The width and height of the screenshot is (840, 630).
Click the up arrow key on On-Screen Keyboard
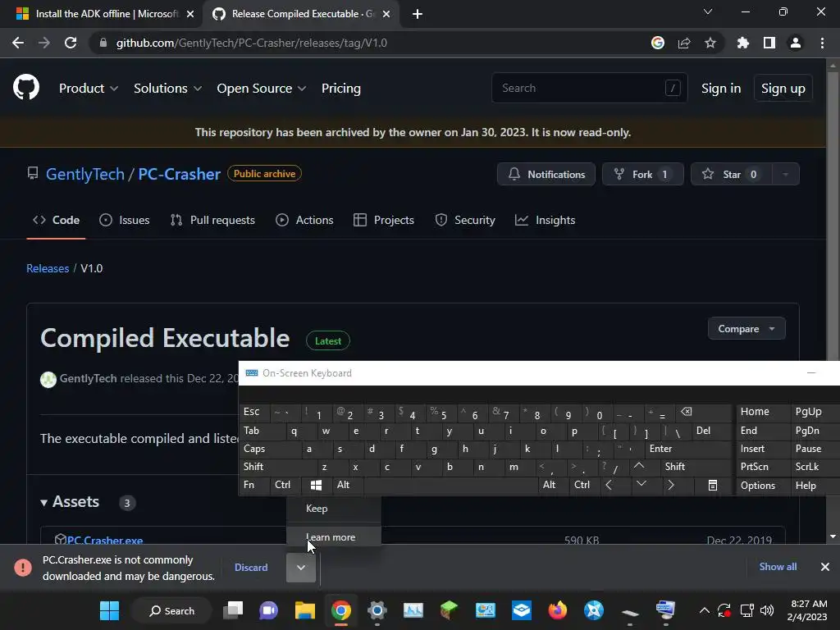click(638, 467)
